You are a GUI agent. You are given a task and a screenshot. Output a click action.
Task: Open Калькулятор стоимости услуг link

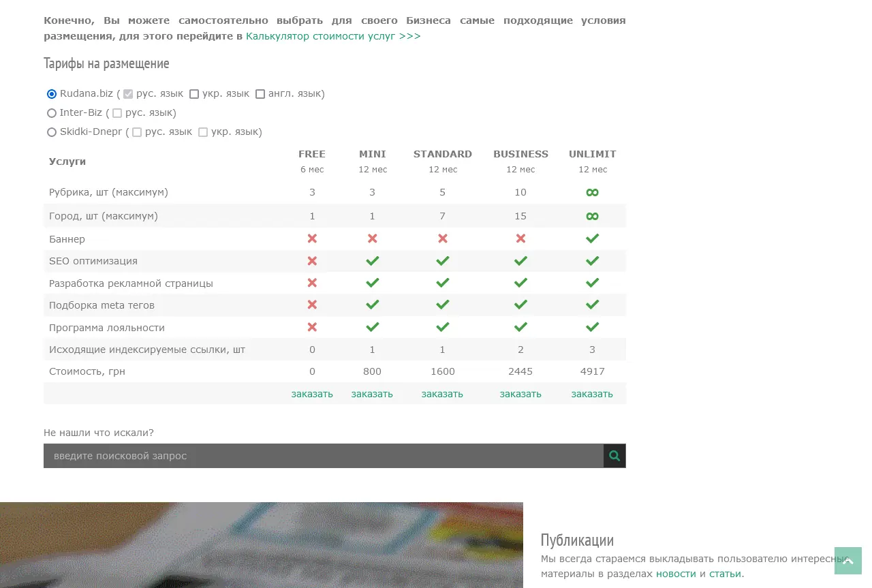pos(333,36)
